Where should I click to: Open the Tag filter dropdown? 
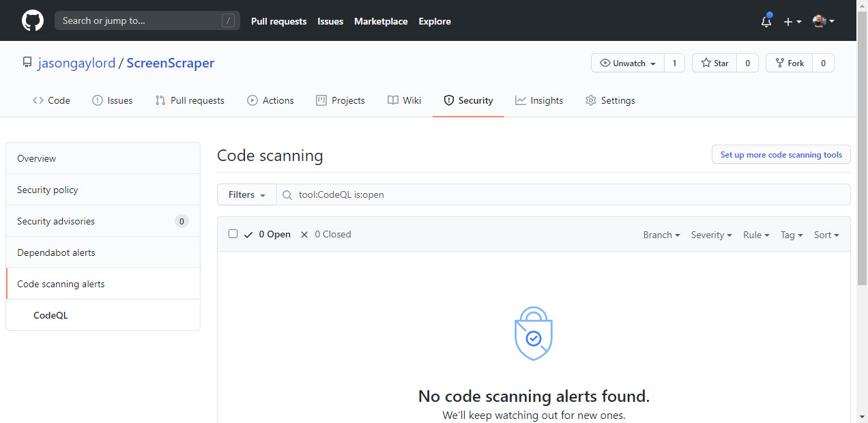[x=792, y=235]
